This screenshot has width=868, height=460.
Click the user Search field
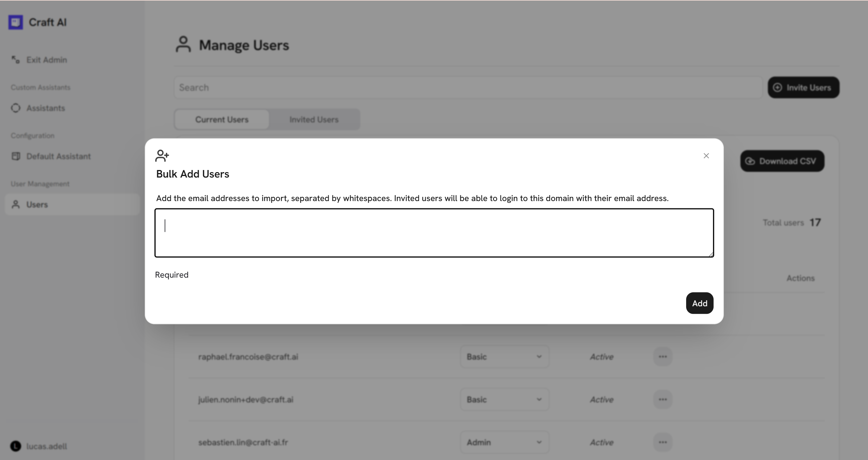[x=468, y=87]
